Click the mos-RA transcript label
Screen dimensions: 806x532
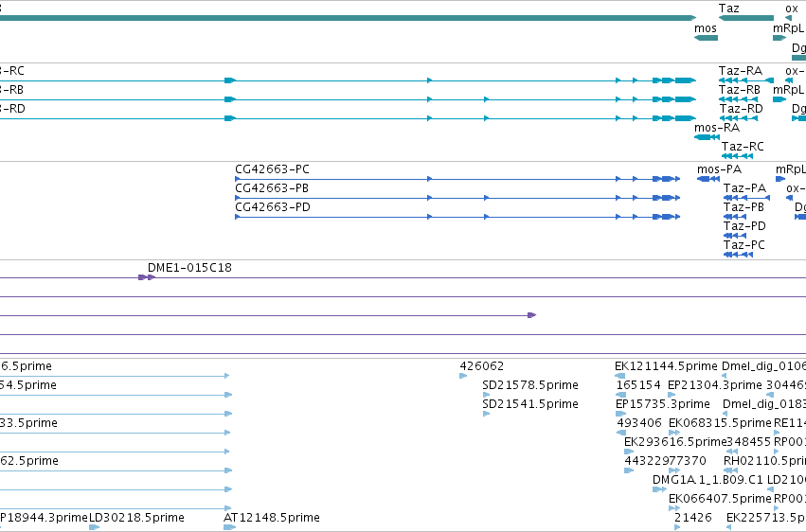pos(717,128)
